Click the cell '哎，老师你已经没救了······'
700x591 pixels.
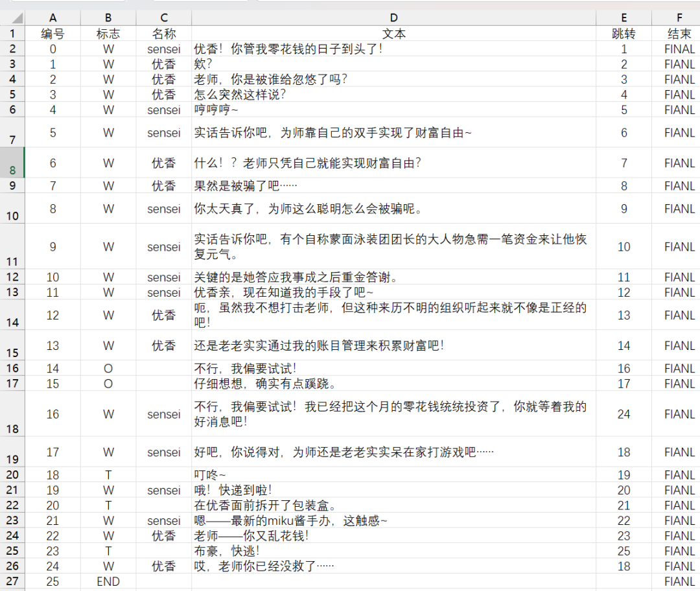(394, 566)
